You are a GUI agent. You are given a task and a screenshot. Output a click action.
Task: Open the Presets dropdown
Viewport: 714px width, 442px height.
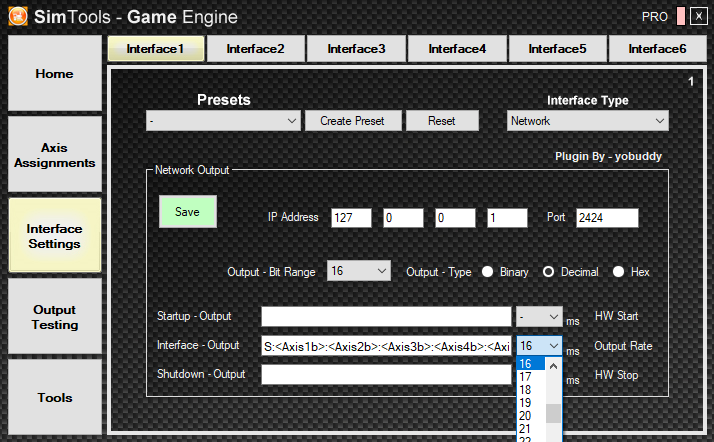223,121
